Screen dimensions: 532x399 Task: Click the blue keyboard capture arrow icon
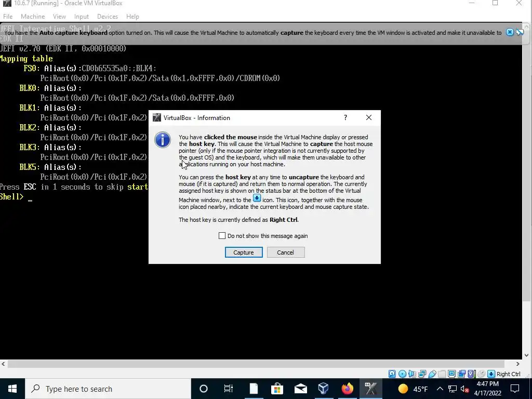pyautogui.click(x=491, y=374)
